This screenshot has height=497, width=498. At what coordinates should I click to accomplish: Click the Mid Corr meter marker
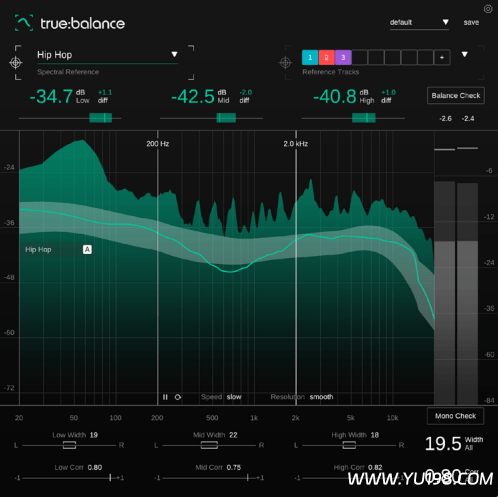[x=248, y=478]
